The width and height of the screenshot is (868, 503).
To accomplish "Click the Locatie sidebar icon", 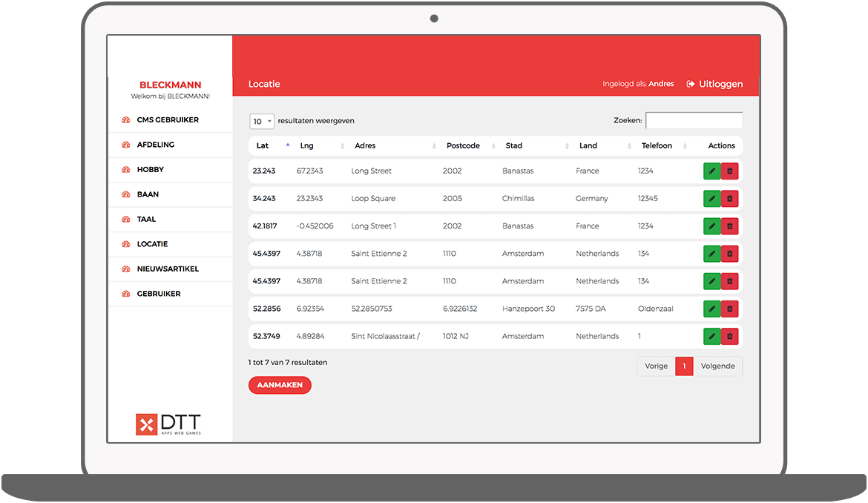I will [x=125, y=244].
